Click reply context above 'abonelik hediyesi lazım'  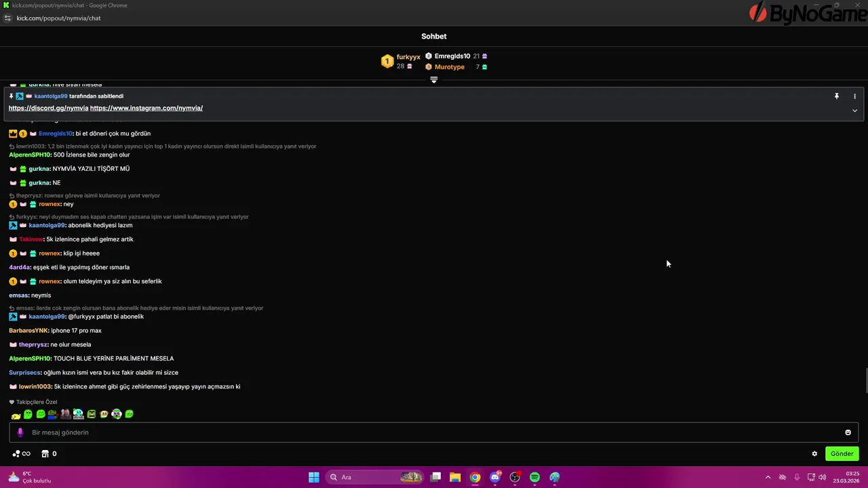tap(129, 217)
